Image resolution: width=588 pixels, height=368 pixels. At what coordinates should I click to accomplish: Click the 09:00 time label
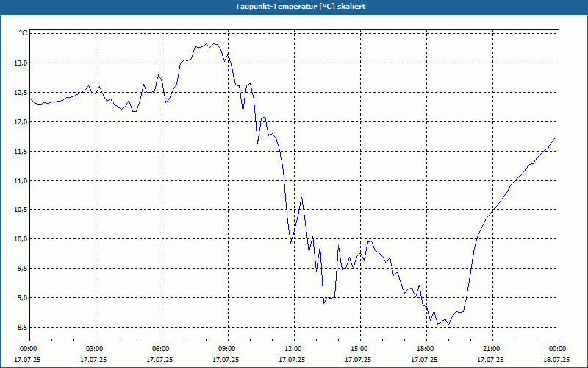pos(228,349)
